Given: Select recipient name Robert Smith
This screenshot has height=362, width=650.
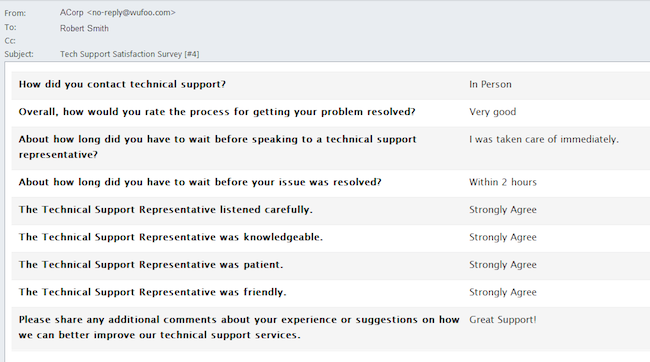Looking at the screenshot, I should click(x=84, y=28).
